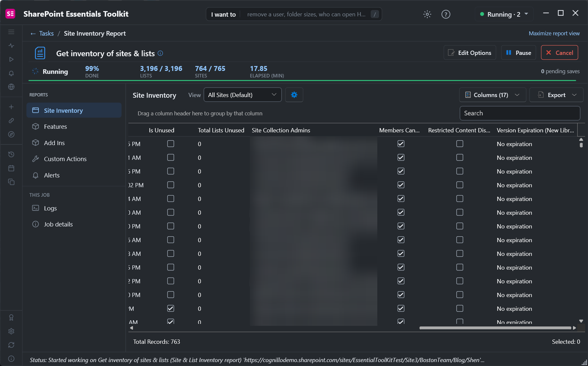Go back to Tasks breadcrumb
Screen dimensions: 588x366
click(x=46, y=33)
